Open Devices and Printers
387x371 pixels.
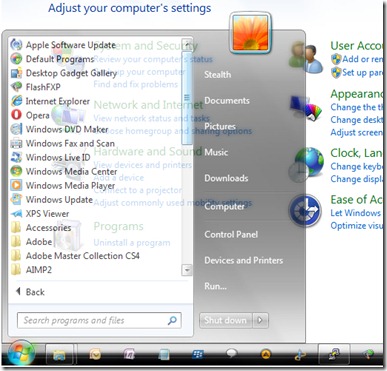[243, 260]
